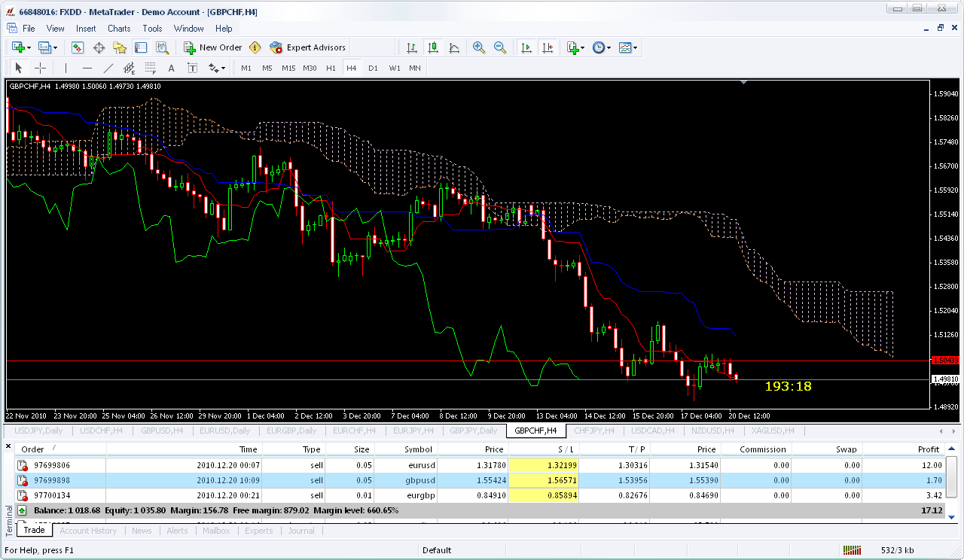
Task: Select the Cursor arrow tool
Action: pyautogui.click(x=19, y=68)
